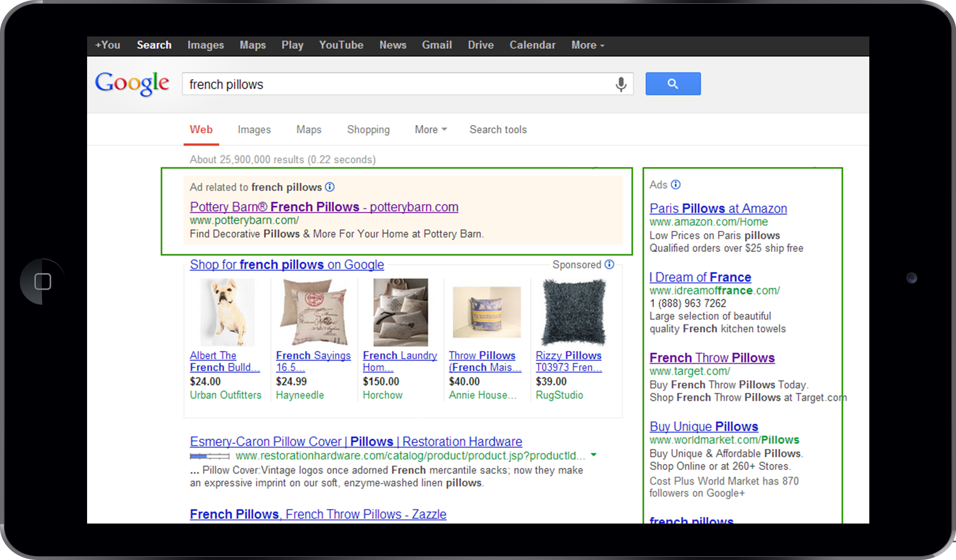Open News in the top bar
Image resolution: width=956 pixels, height=560 pixels.
click(x=393, y=45)
